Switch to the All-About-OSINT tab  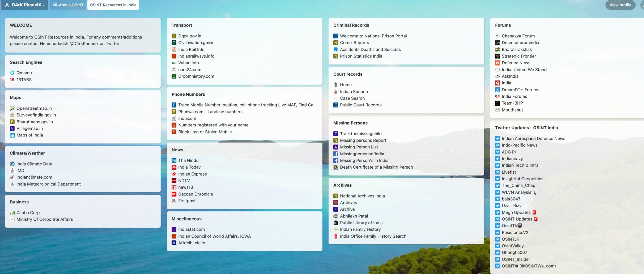pos(68,5)
